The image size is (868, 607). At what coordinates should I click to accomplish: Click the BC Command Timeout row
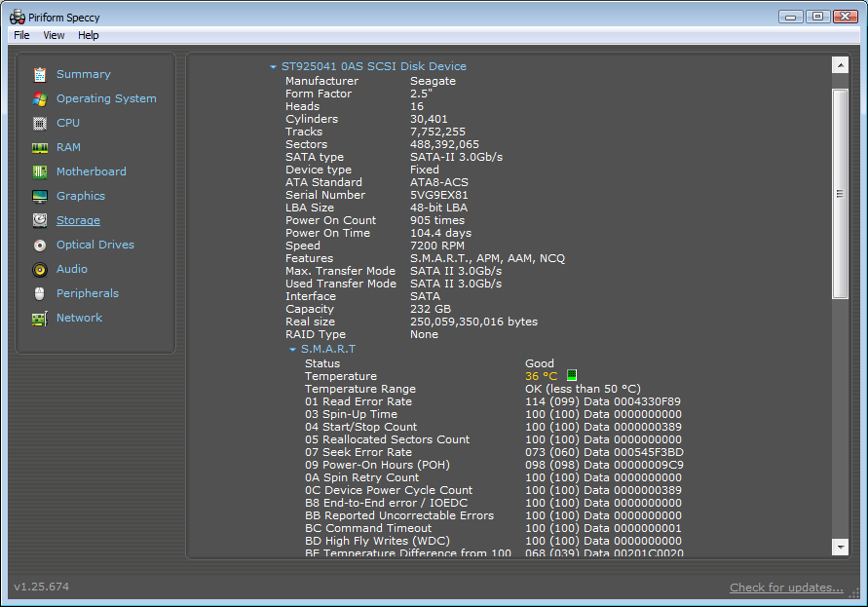point(493,528)
